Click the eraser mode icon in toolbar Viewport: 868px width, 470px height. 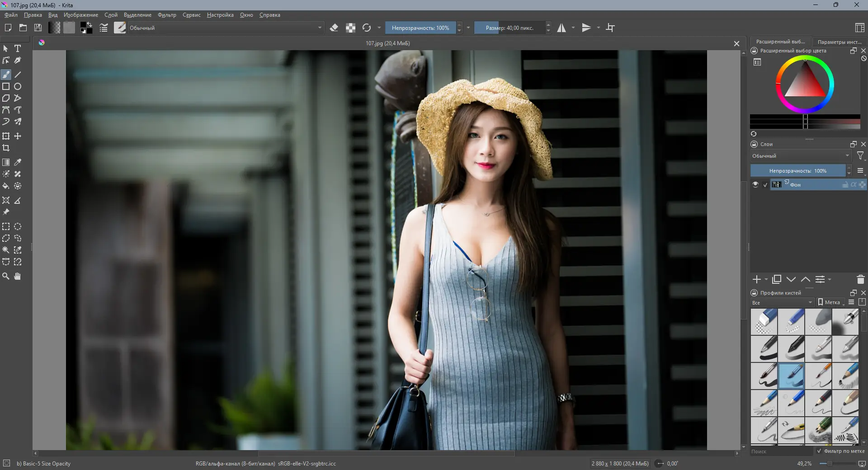(334, 28)
